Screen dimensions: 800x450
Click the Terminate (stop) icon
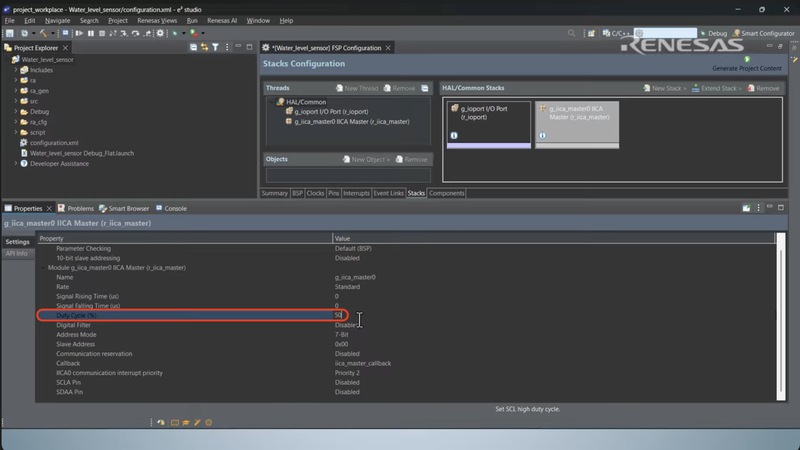click(102, 33)
